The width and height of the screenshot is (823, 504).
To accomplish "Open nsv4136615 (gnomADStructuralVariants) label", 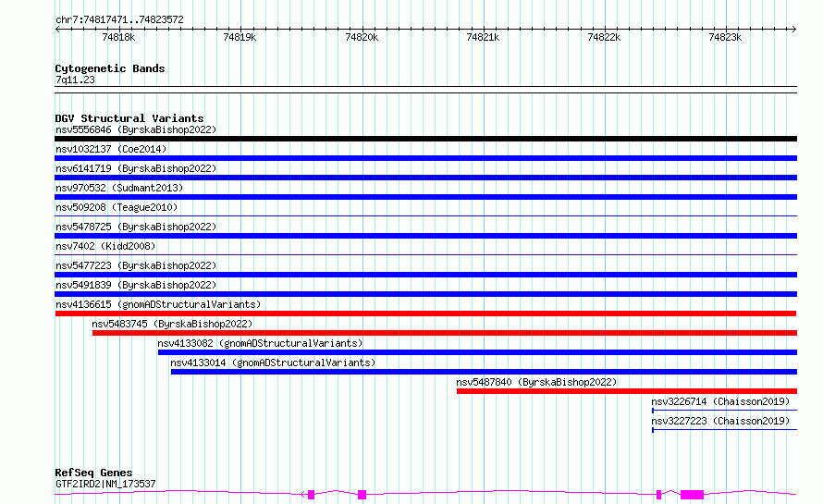I will pyautogui.click(x=158, y=304).
